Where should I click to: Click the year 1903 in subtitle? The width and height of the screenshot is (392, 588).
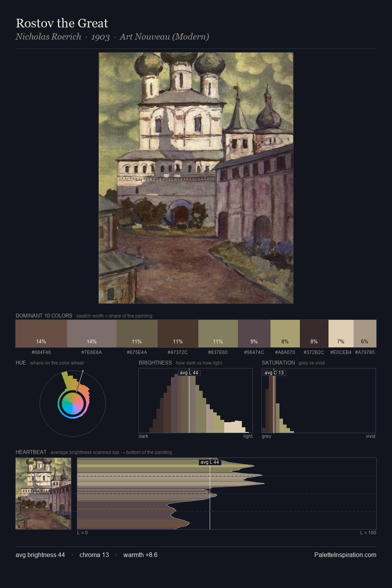pyautogui.click(x=100, y=37)
